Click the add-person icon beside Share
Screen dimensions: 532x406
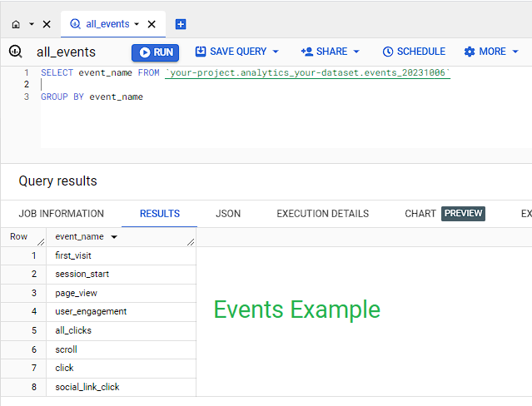pos(306,52)
